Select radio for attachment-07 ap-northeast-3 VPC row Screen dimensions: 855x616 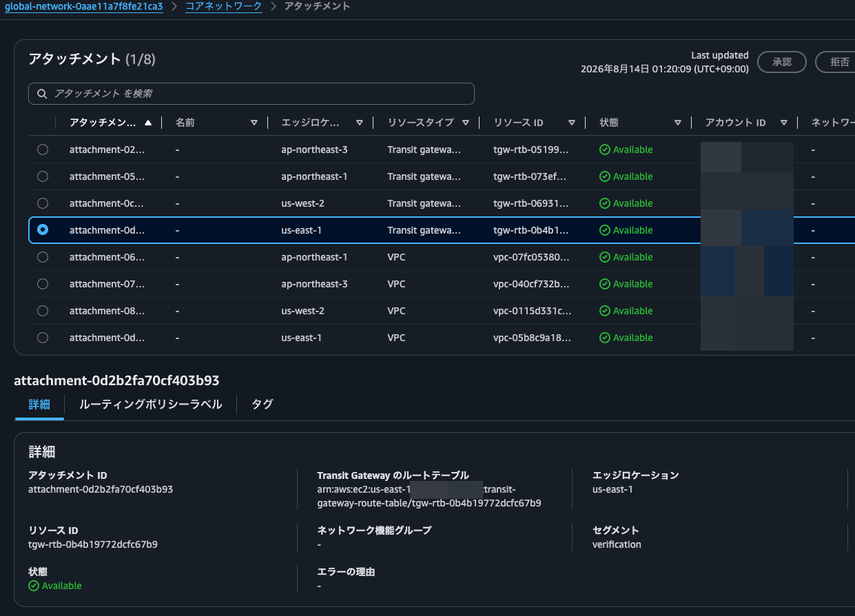(43, 284)
